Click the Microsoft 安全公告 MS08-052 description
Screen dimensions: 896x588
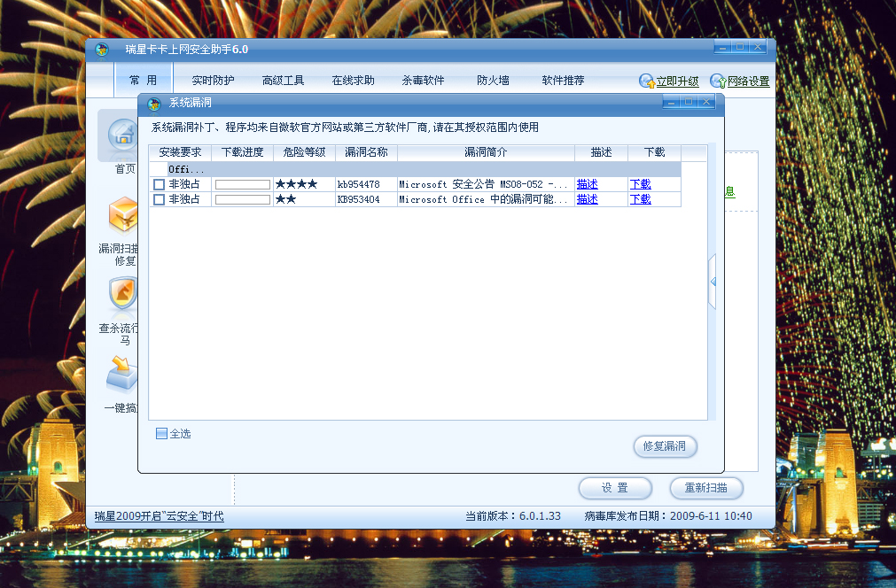tap(483, 184)
